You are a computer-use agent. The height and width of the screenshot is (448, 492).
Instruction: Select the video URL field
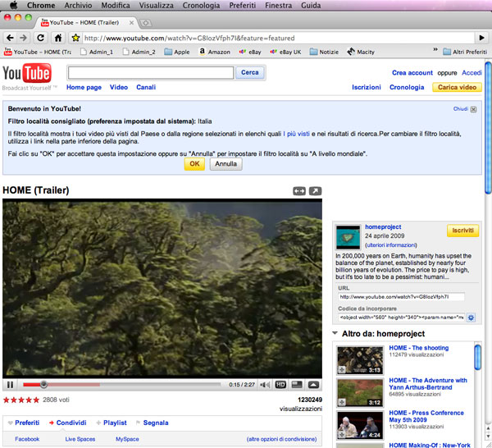point(401,297)
